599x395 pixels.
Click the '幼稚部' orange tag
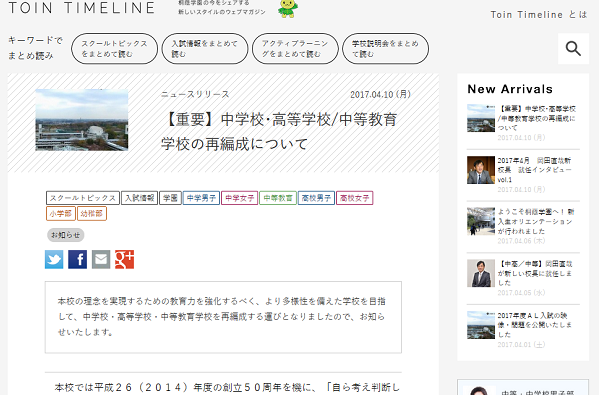[x=92, y=214]
